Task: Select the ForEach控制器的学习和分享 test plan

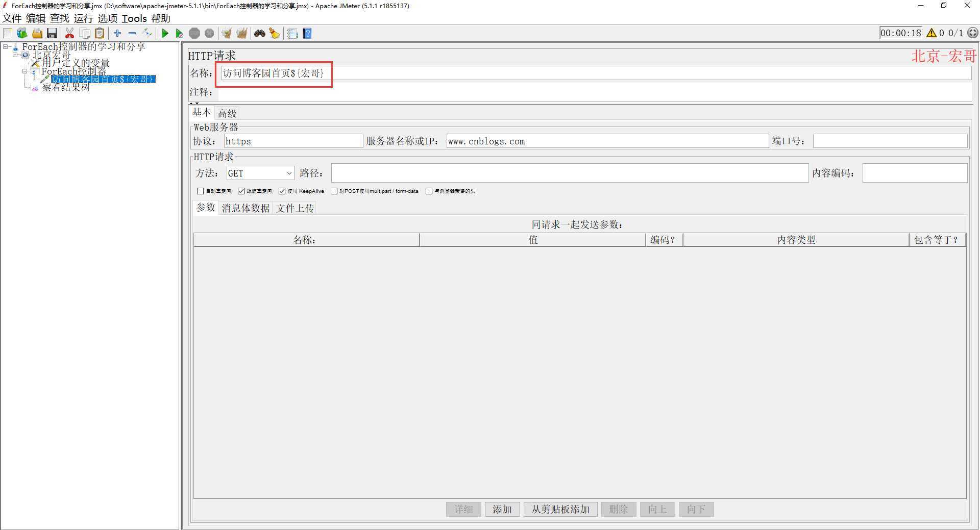Action: tap(84, 46)
